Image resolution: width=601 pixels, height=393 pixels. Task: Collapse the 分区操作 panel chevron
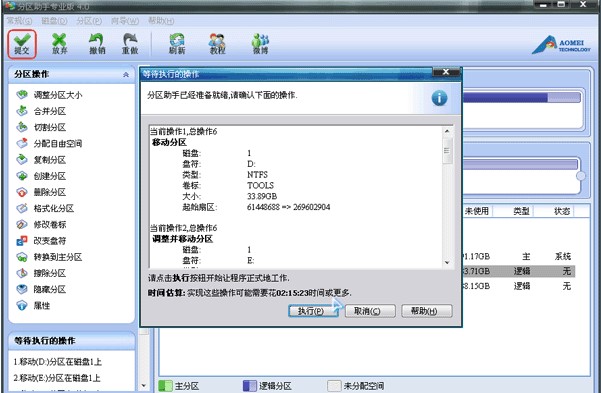[x=126, y=75]
